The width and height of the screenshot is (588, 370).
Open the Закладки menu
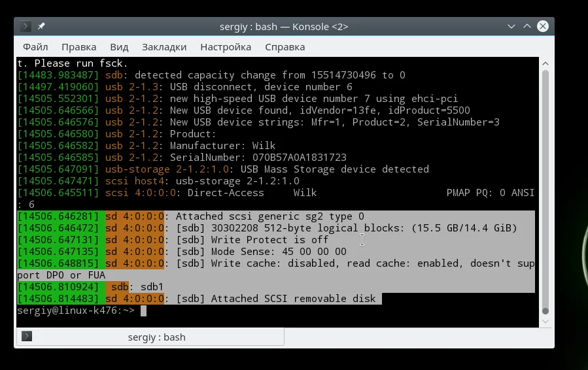(164, 47)
